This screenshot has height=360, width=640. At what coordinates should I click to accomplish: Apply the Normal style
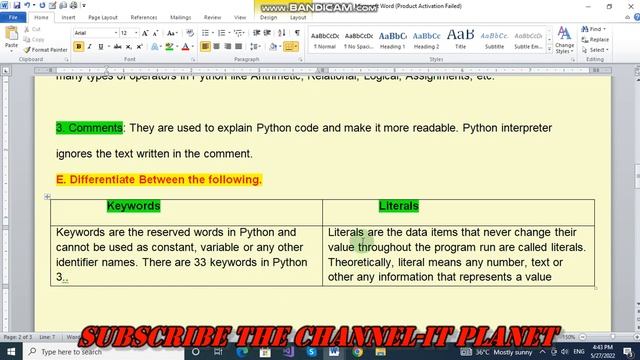325,40
